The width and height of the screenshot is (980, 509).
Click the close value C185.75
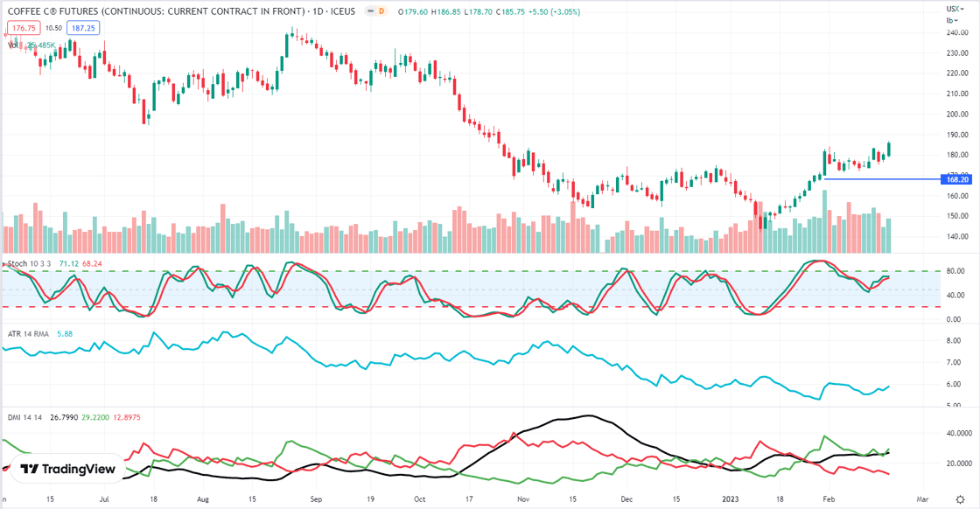tap(511, 11)
